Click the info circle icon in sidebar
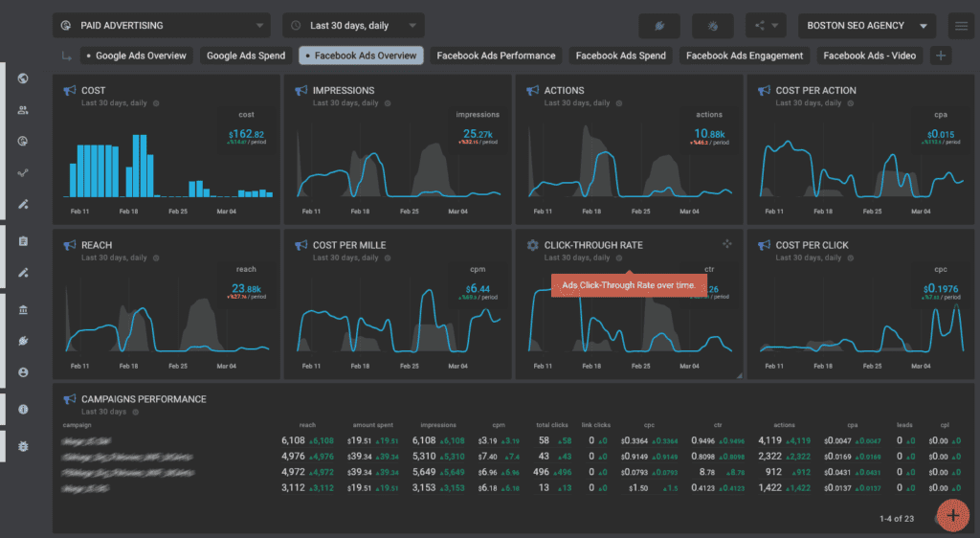 click(23, 410)
